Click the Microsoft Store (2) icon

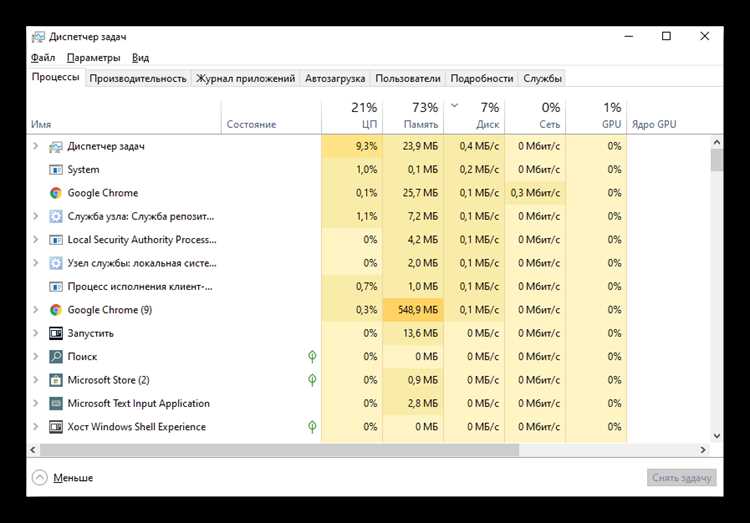pos(55,380)
